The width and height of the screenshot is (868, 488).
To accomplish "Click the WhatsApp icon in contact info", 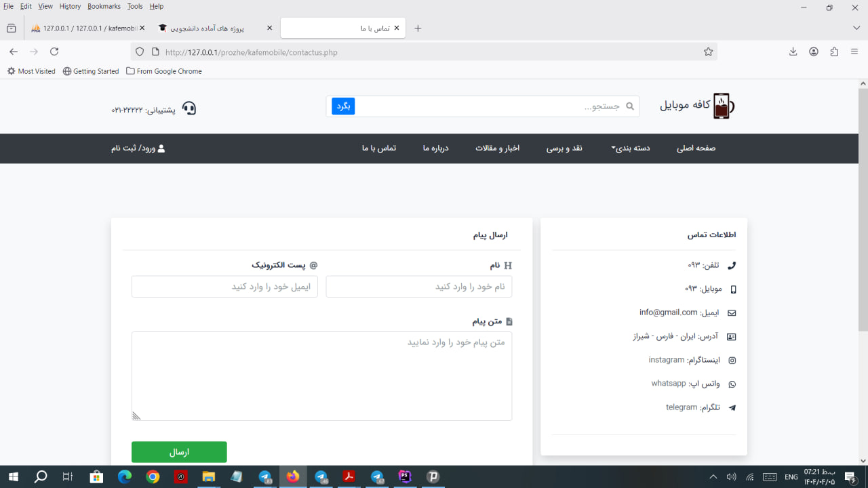I will [x=732, y=384].
